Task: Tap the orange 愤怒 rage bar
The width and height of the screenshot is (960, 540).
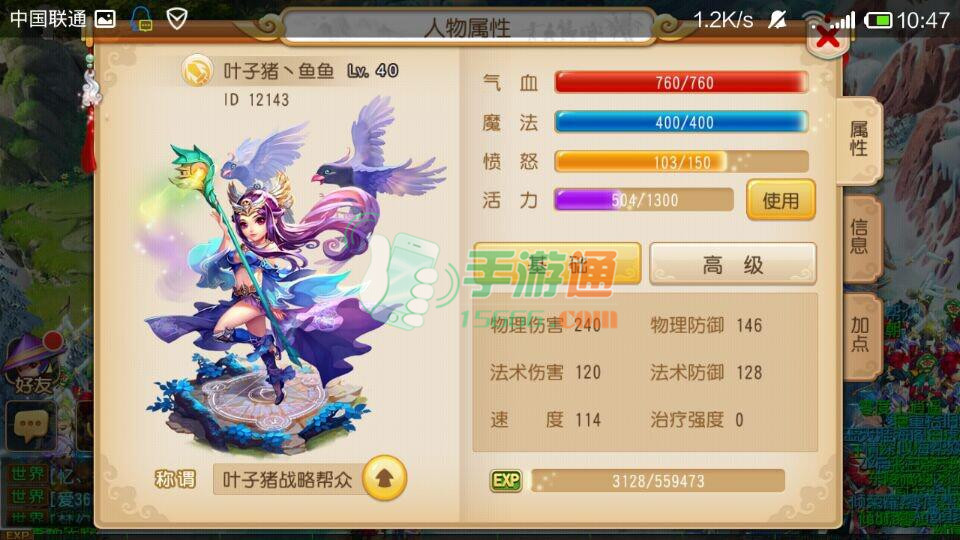Action: pyautogui.click(x=681, y=162)
